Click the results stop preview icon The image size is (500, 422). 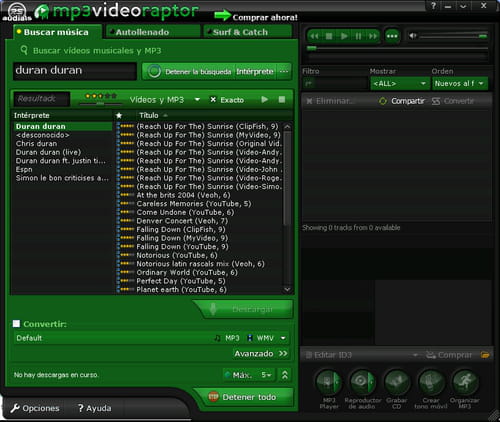(x=282, y=99)
